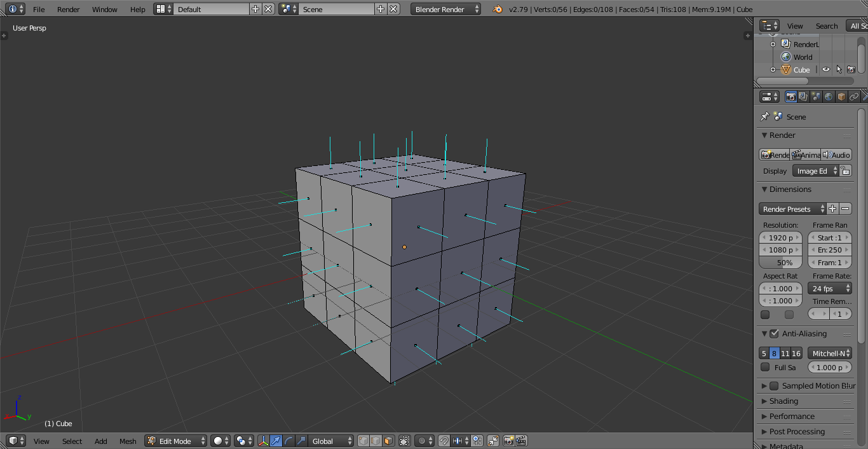
Task: Expand the Performance panel
Action: tap(792, 417)
